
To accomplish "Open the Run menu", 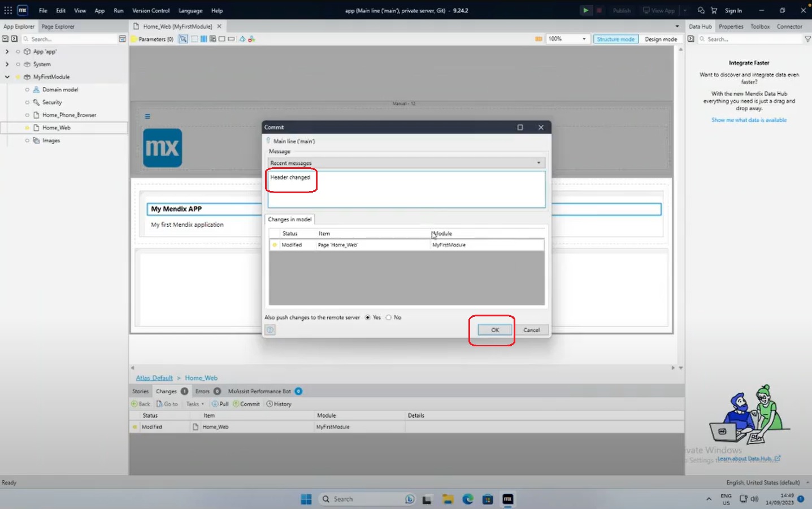I will click(x=119, y=10).
